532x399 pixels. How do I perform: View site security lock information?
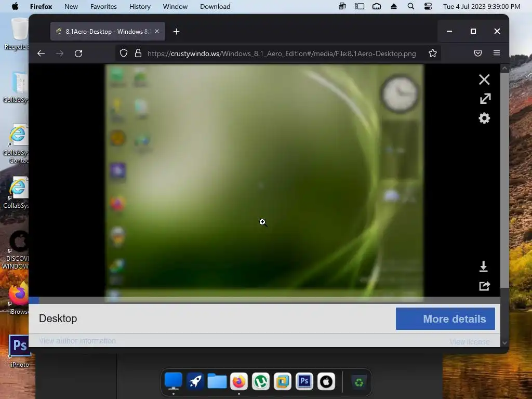pos(138,54)
